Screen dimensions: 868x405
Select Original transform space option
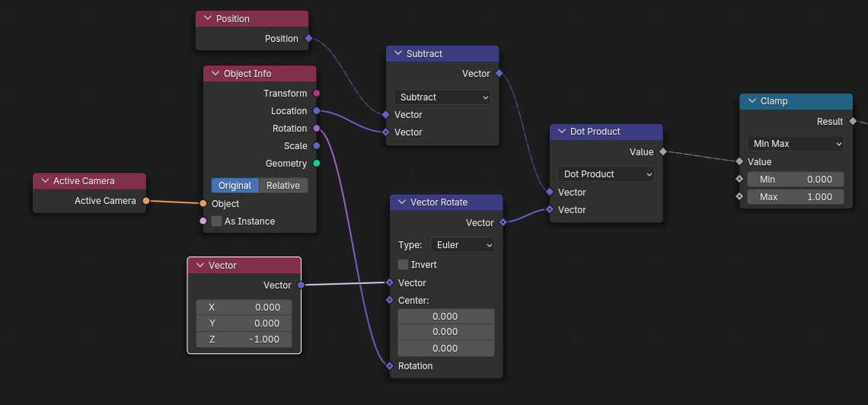tap(235, 186)
